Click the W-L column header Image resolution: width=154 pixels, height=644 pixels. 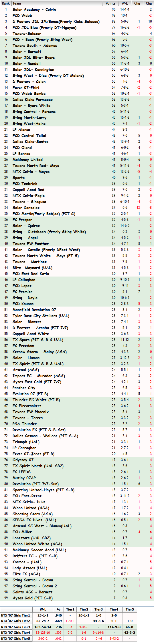[125, 3]
